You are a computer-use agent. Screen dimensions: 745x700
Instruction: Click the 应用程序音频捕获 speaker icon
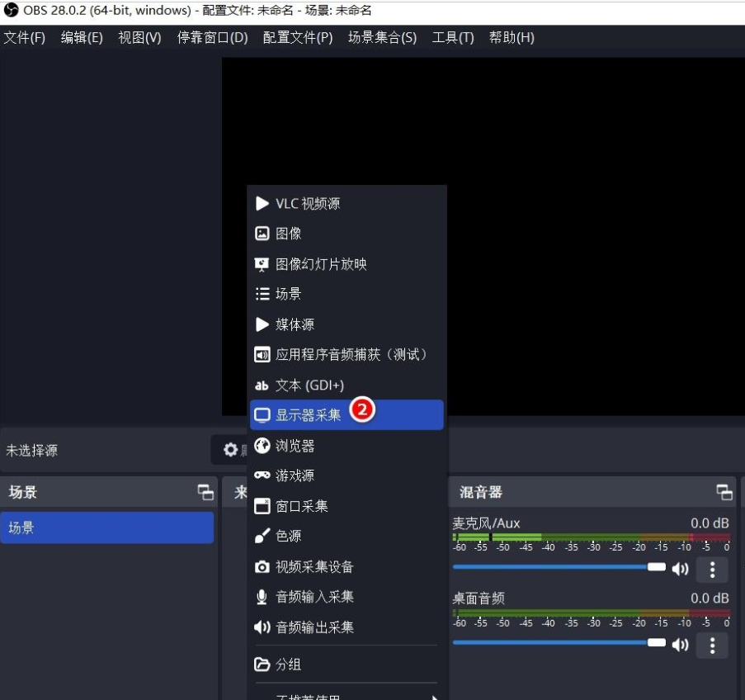(262, 355)
